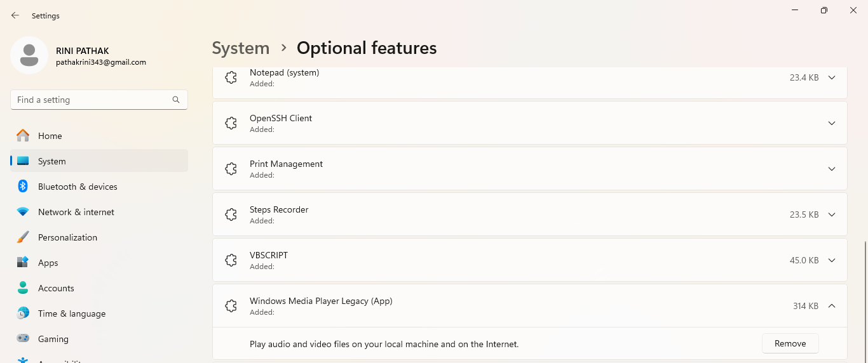Image resolution: width=868 pixels, height=363 pixels.
Task: Expand the Print Management feature
Action: 831,169
